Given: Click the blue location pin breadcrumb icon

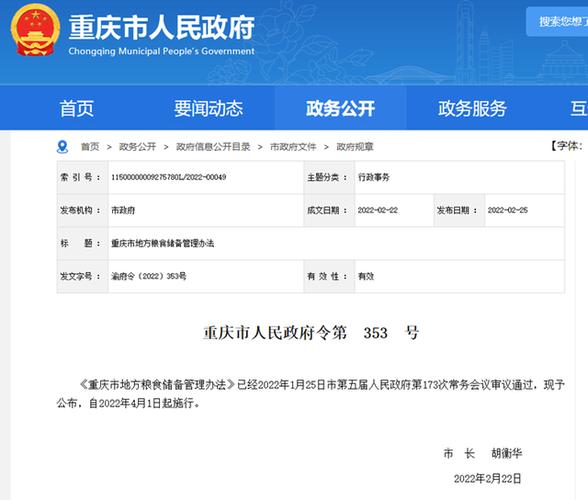Looking at the screenshot, I should coord(62,147).
